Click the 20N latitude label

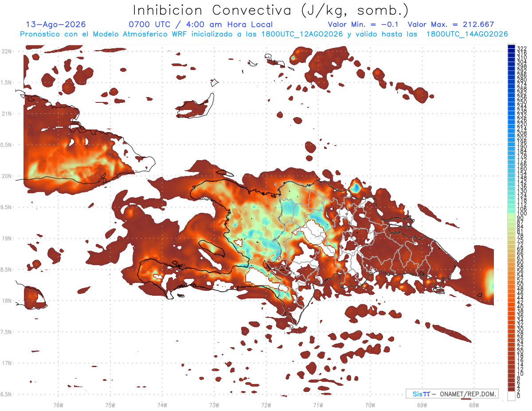point(7,176)
